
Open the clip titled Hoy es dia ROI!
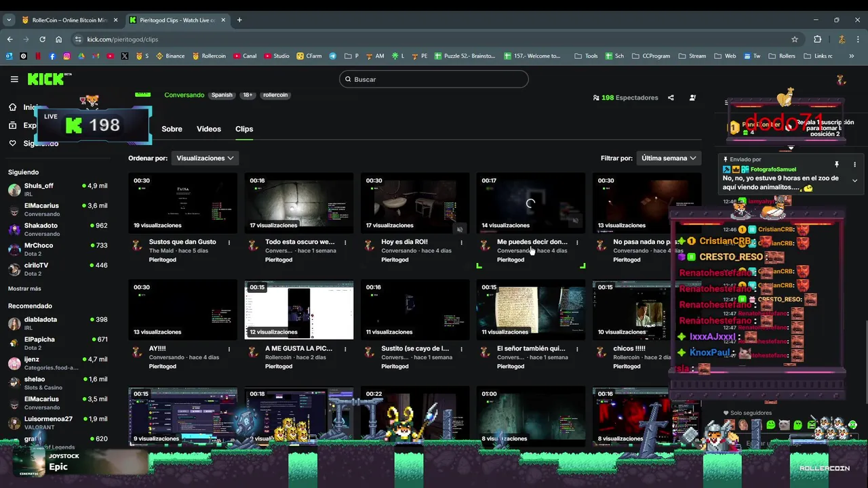coord(404,241)
